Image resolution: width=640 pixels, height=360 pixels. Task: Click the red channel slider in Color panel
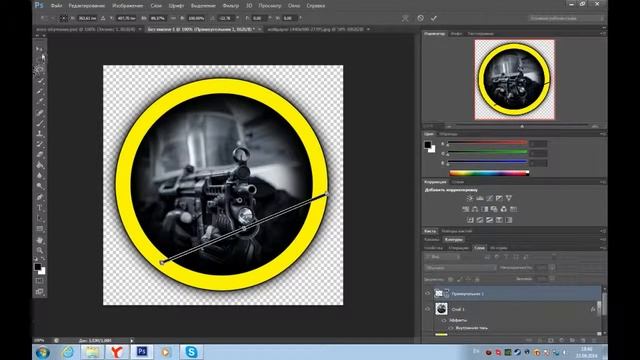(487, 143)
